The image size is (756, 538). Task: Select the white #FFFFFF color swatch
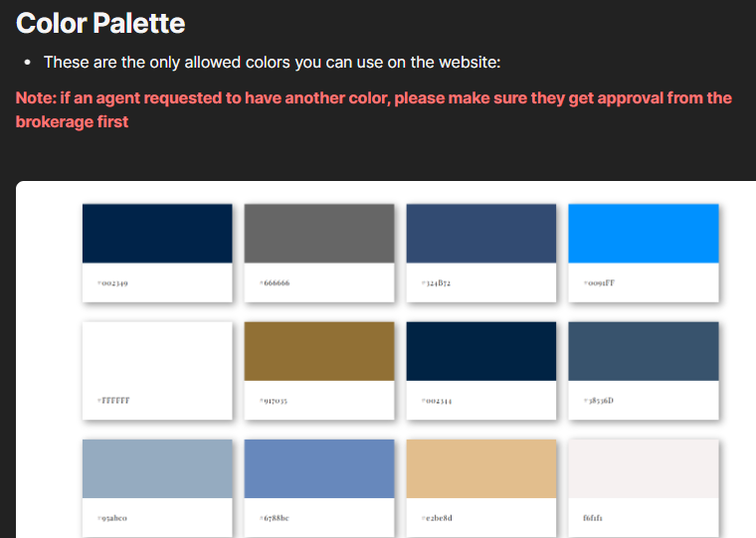coord(157,351)
